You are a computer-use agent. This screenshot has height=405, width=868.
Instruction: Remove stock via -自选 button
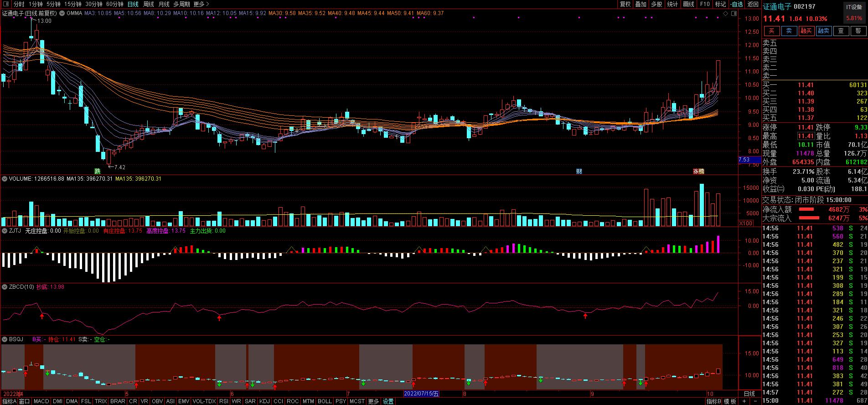tap(736, 4)
